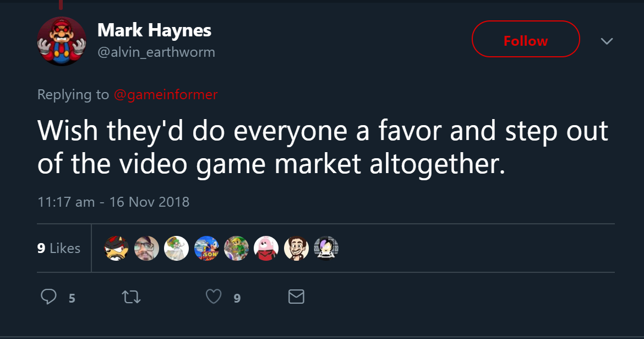
Task: Click the Mark Haynes display name
Action: (154, 30)
